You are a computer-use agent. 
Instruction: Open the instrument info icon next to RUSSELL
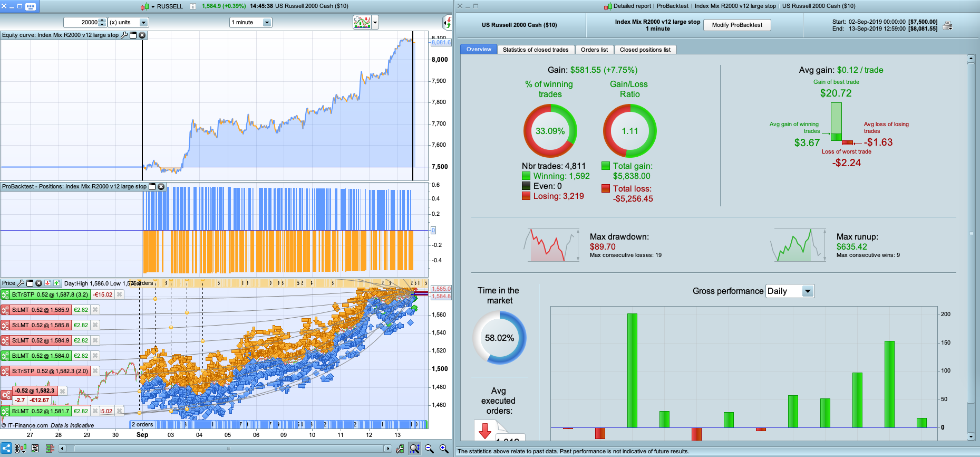193,6
